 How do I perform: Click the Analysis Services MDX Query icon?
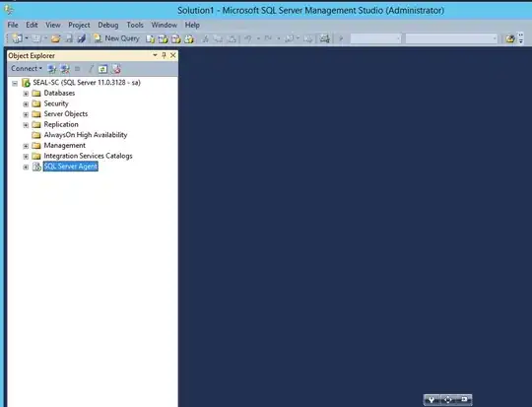pos(163,39)
